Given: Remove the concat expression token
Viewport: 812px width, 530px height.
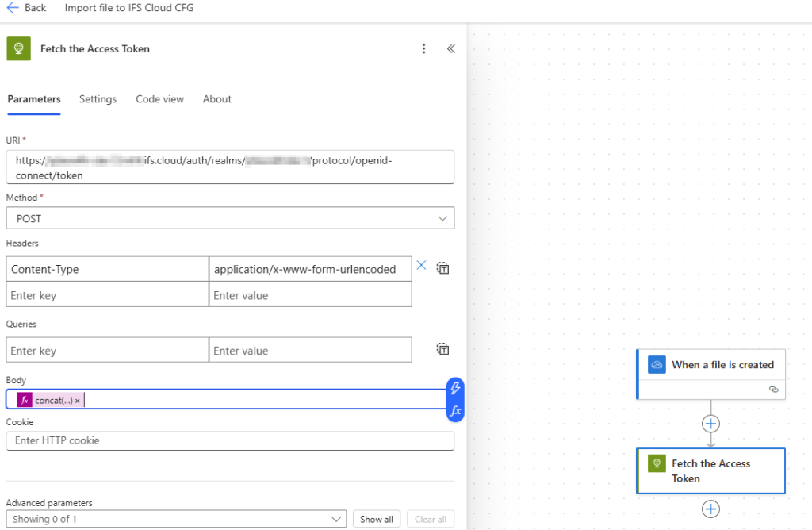Looking at the screenshot, I should (78, 401).
